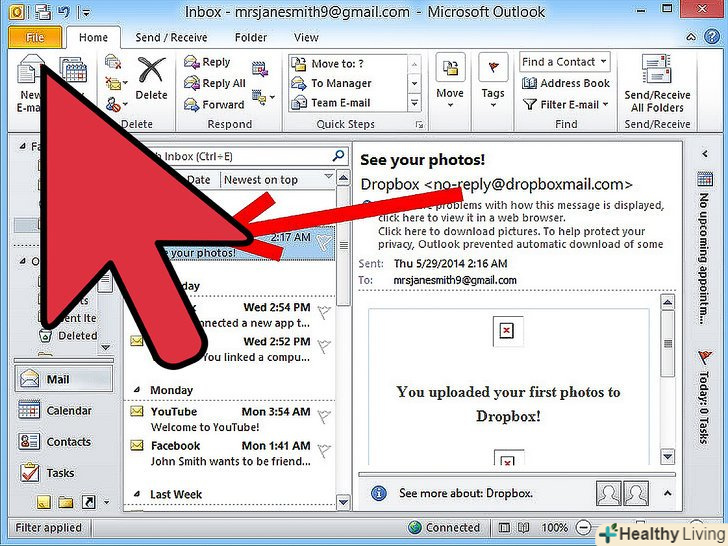Viewport: 728px width, 546px height.
Task: Open the Clean Up dropdown icon
Action: pyautogui.click(x=115, y=84)
